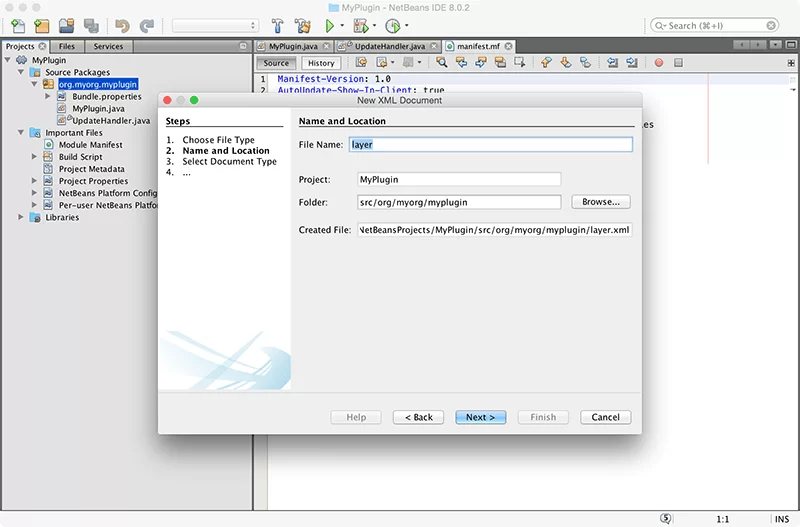
Task: Switch editor to Source view
Action: (x=276, y=63)
